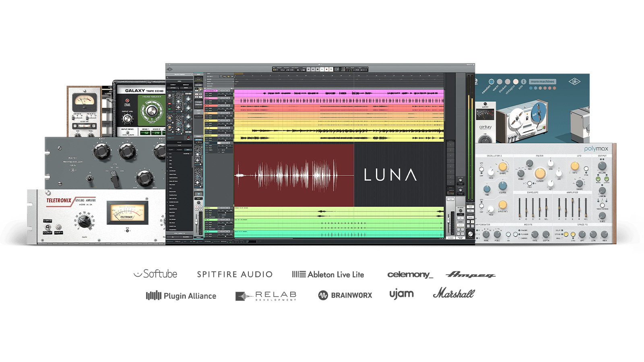Flip the Galaxy ECHO/MUTE input send switch
Screen dimensions: 644x362
(x=127, y=132)
